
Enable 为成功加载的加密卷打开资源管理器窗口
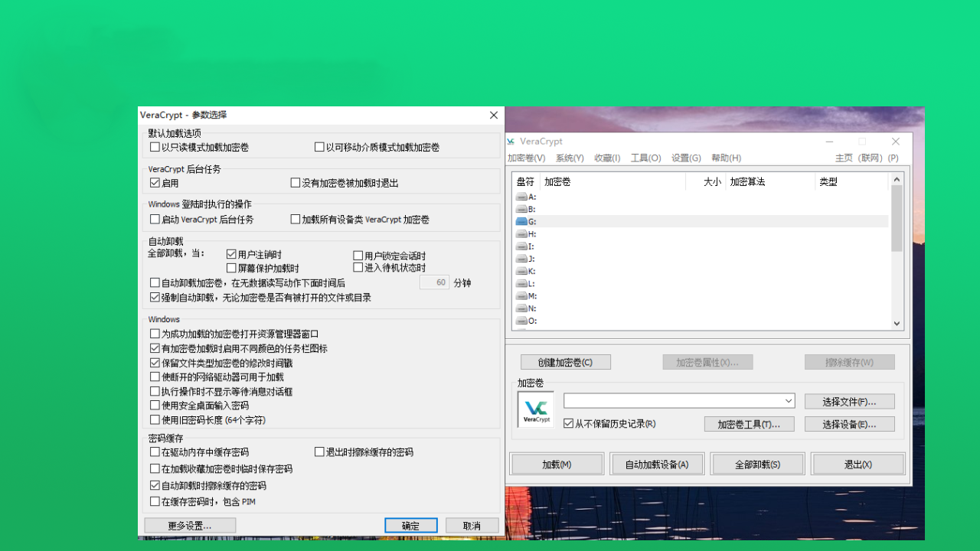click(x=155, y=334)
